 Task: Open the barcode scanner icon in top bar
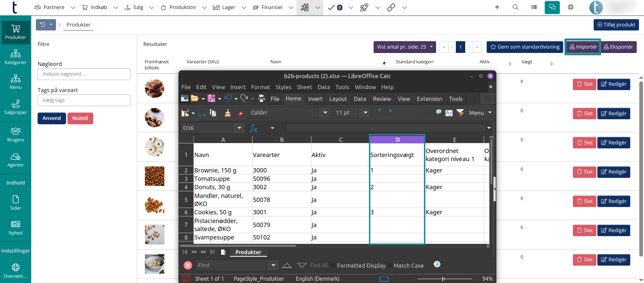(x=534, y=7)
